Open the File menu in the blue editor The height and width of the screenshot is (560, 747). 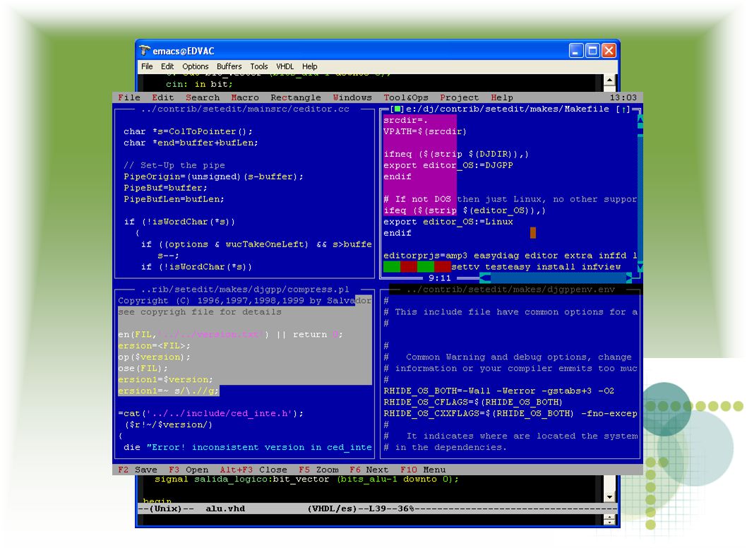click(129, 97)
